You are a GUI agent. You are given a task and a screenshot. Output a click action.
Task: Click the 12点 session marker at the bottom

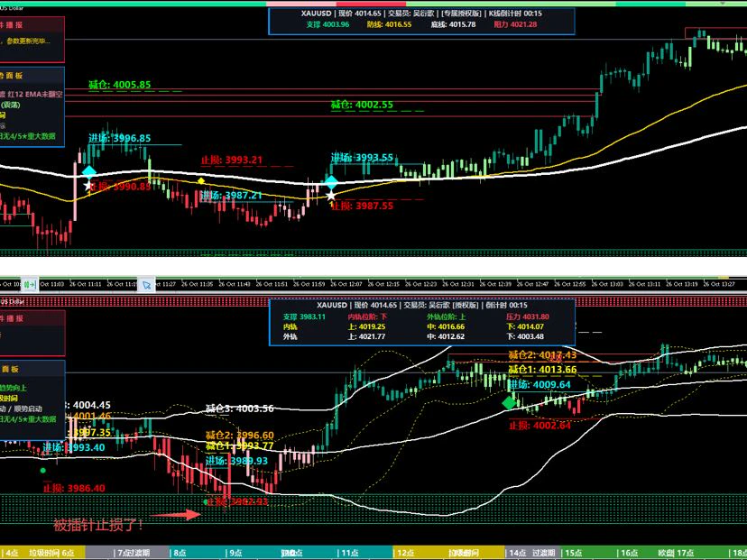404,553
